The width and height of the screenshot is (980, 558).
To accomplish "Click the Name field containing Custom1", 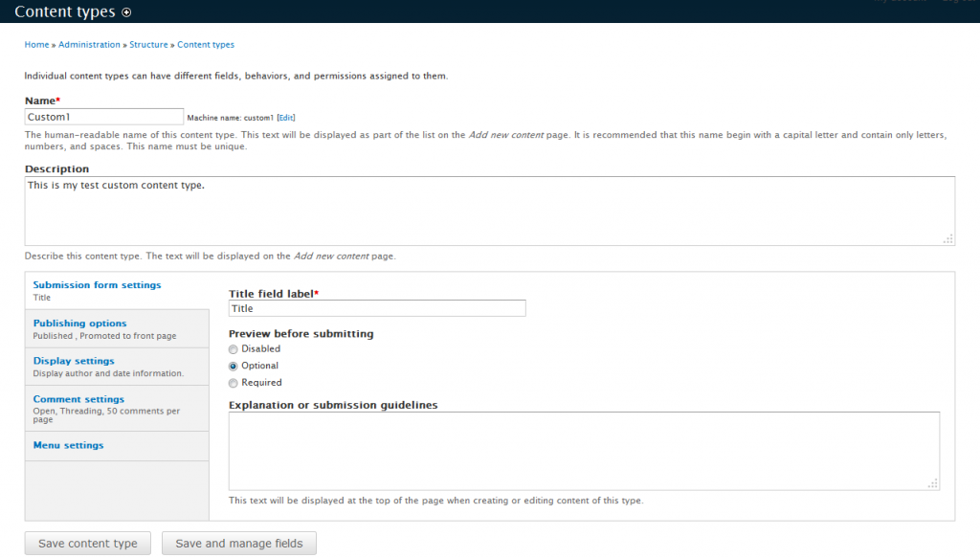I will point(103,116).
